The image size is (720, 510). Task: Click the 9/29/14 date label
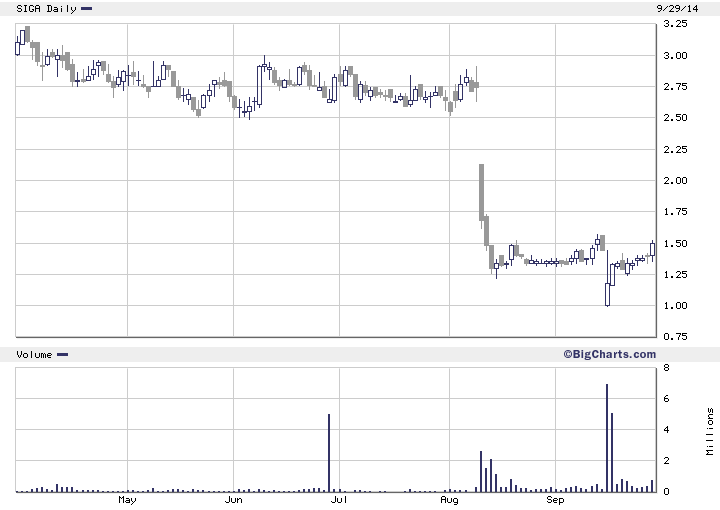[x=677, y=8]
